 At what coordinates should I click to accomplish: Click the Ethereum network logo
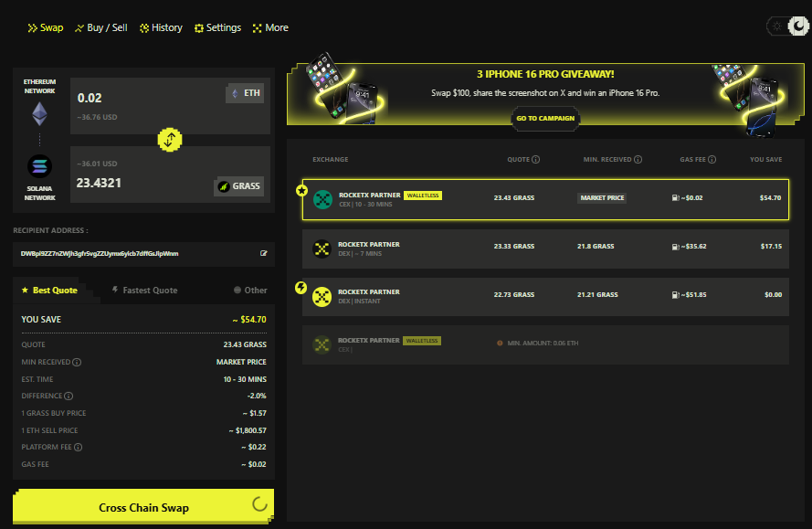39,114
